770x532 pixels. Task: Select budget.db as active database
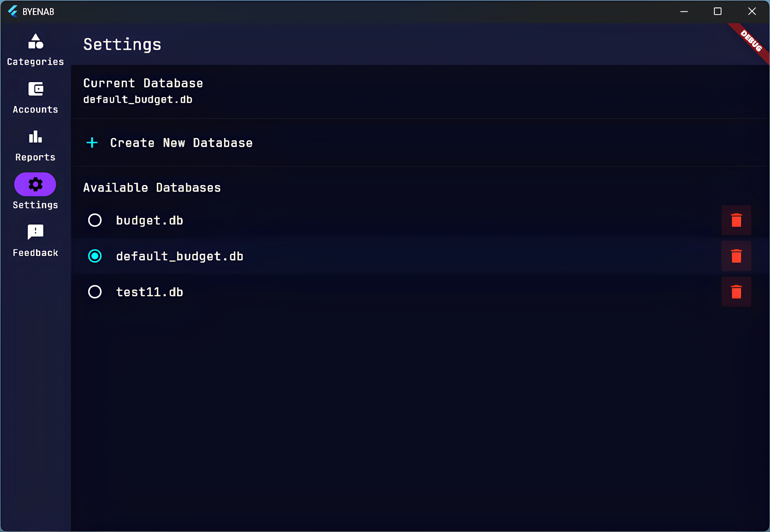click(x=95, y=220)
